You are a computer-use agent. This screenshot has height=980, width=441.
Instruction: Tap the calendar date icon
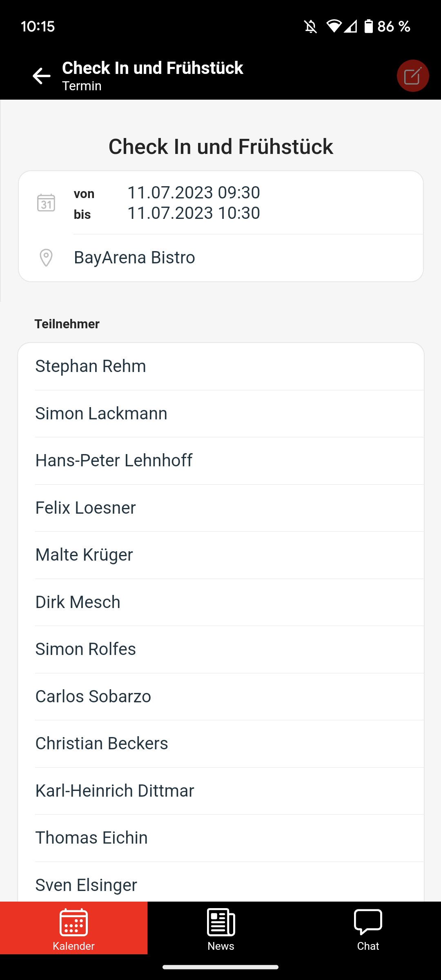click(x=46, y=203)
